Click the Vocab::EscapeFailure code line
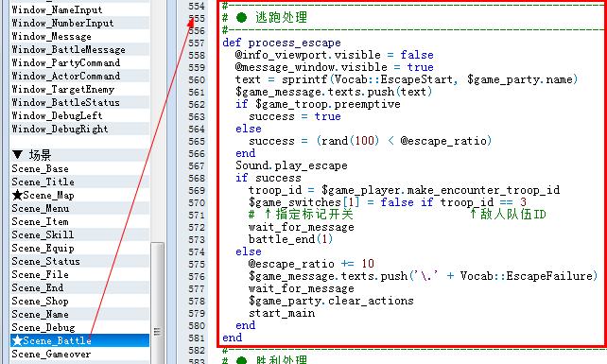 [x=424, y=276]
